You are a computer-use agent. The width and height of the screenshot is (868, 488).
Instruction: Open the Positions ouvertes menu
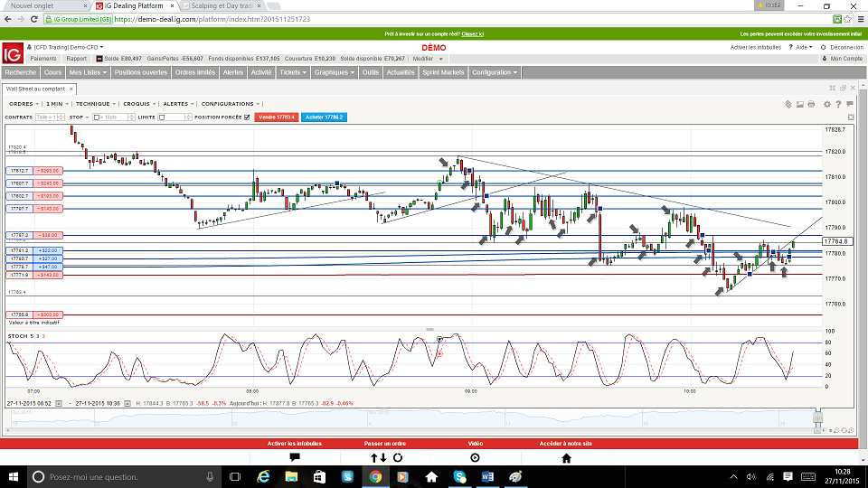[x=140, y=72]
